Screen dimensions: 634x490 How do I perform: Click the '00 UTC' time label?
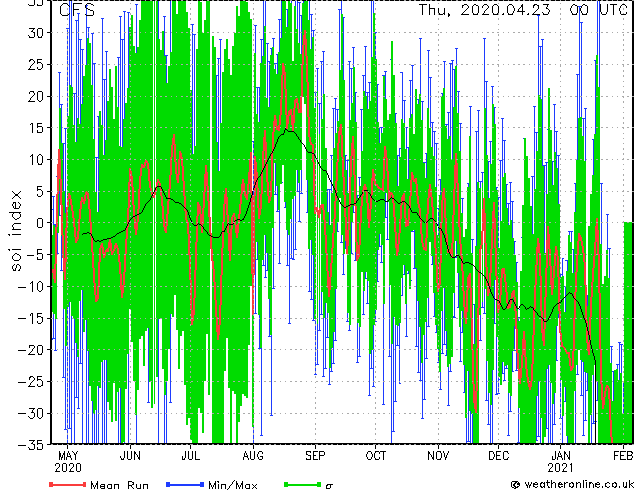tap(598, 10)
